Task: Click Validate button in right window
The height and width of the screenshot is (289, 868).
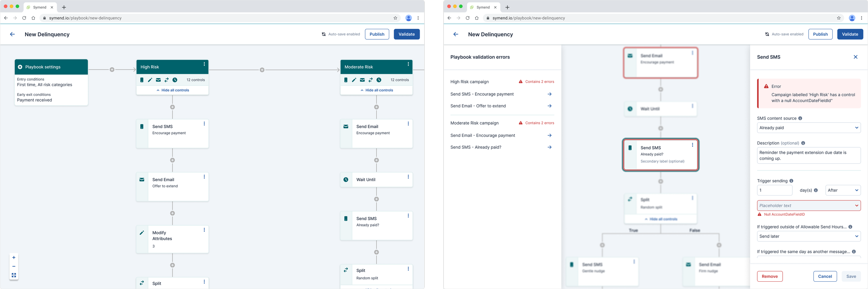Action: tap(850, 34)
